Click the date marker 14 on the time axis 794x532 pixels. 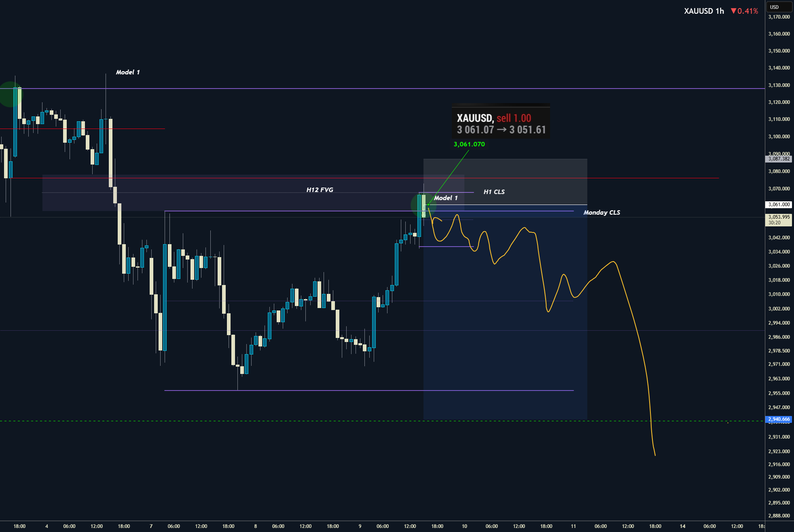[x=683, y=526]
